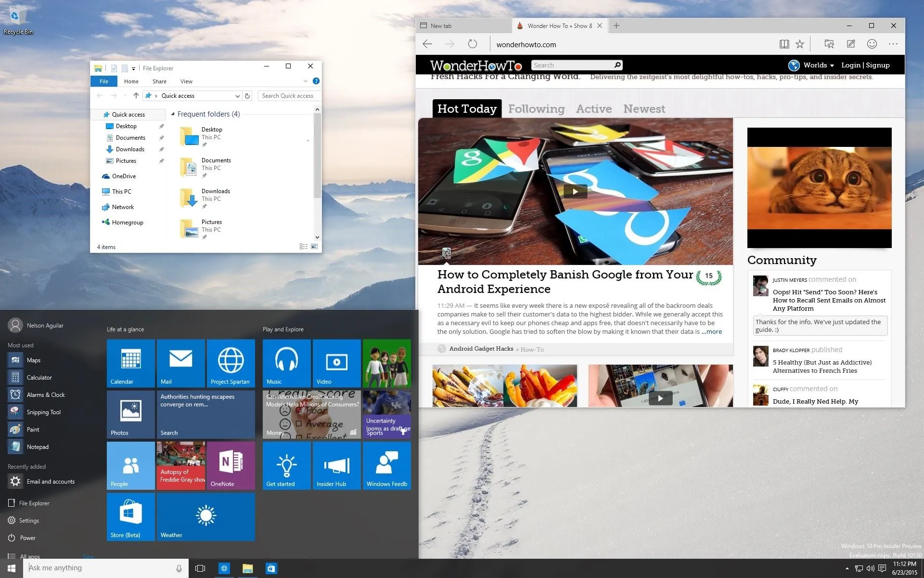Open the Video tile
The width and height of the screenshot is (924, 578).
tap(336, 363)
